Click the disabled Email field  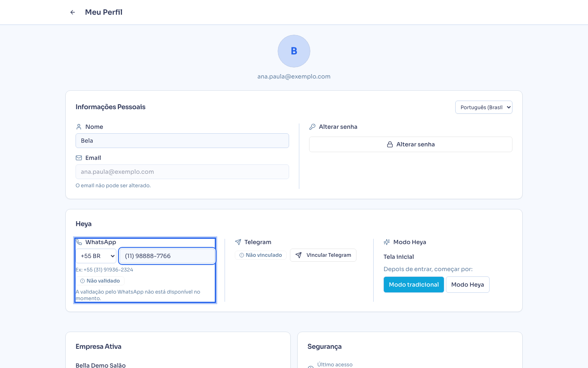pos(182,172)
